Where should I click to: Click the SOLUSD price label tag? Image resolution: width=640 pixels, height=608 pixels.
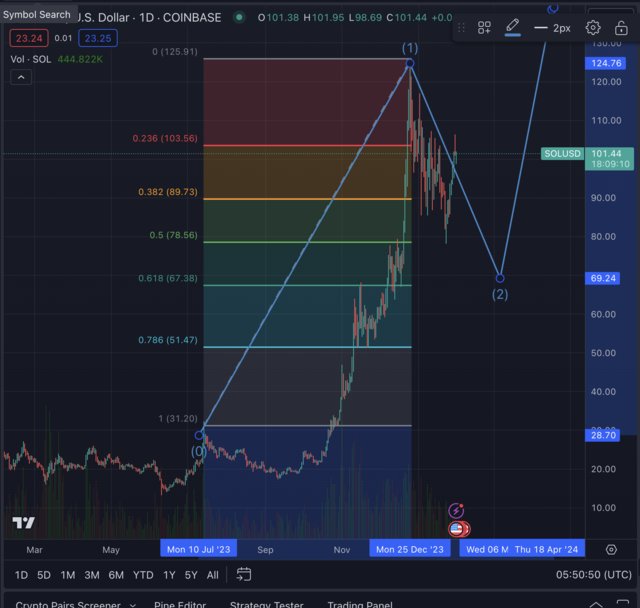562,153
